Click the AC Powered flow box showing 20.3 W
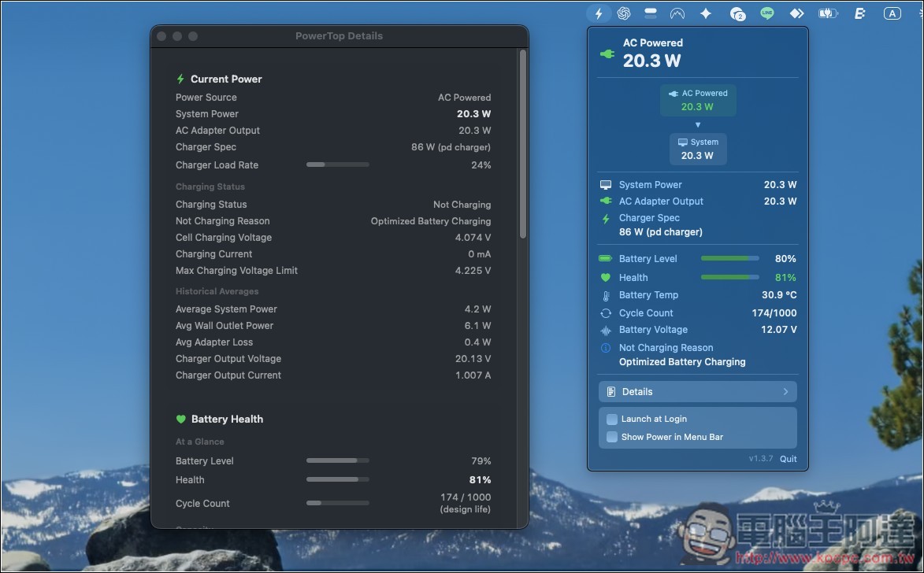 pyautogui.click(x=698, y=100)
